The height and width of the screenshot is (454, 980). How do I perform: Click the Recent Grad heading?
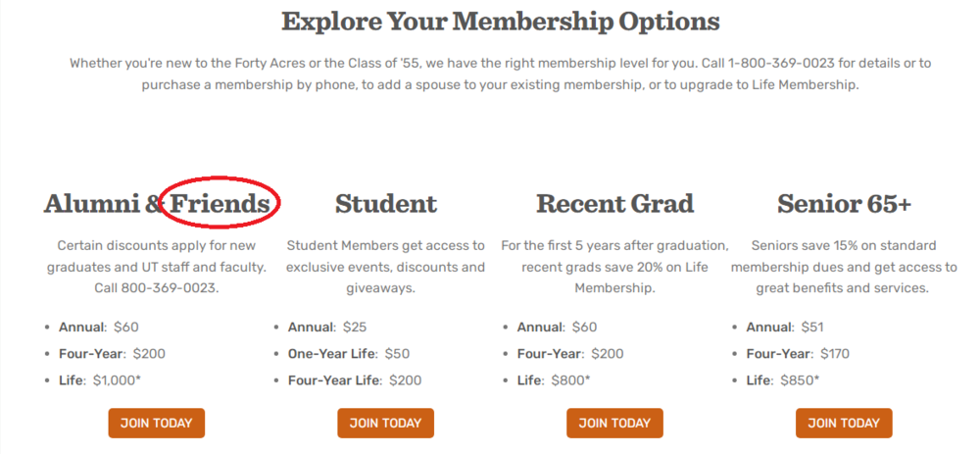tap(614, 204)
